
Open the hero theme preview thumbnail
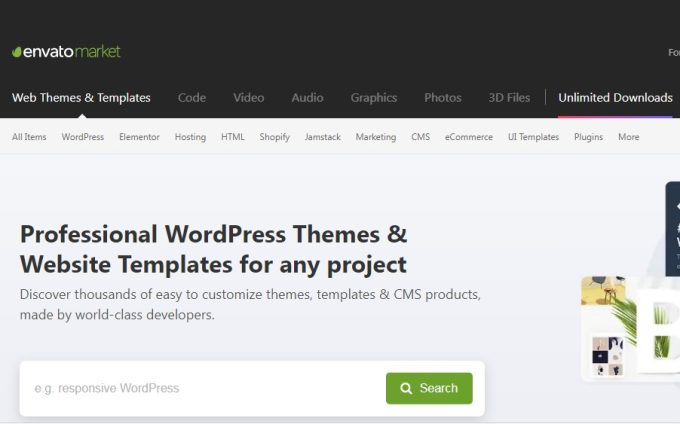pyautogui.click(x=631, y=328)
